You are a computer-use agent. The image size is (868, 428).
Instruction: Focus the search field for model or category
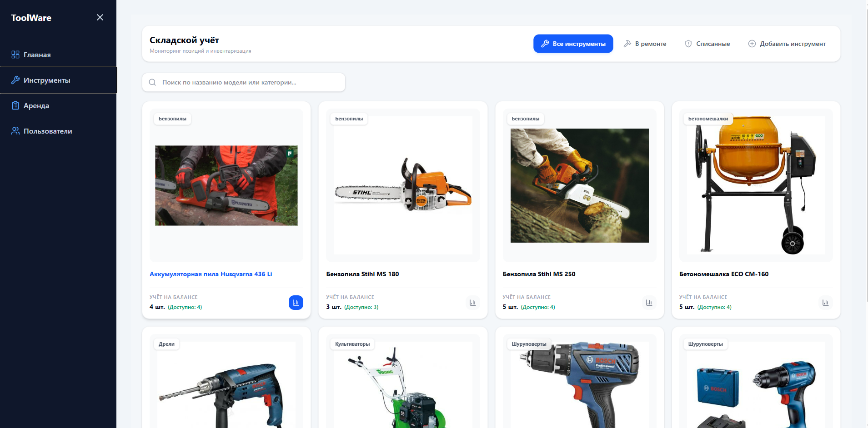pyautogui.click(x=244, y=82)
